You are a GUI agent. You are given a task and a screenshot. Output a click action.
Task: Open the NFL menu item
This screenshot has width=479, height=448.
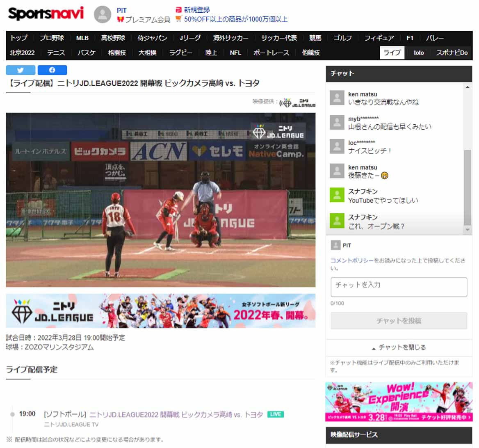(235, 53)
